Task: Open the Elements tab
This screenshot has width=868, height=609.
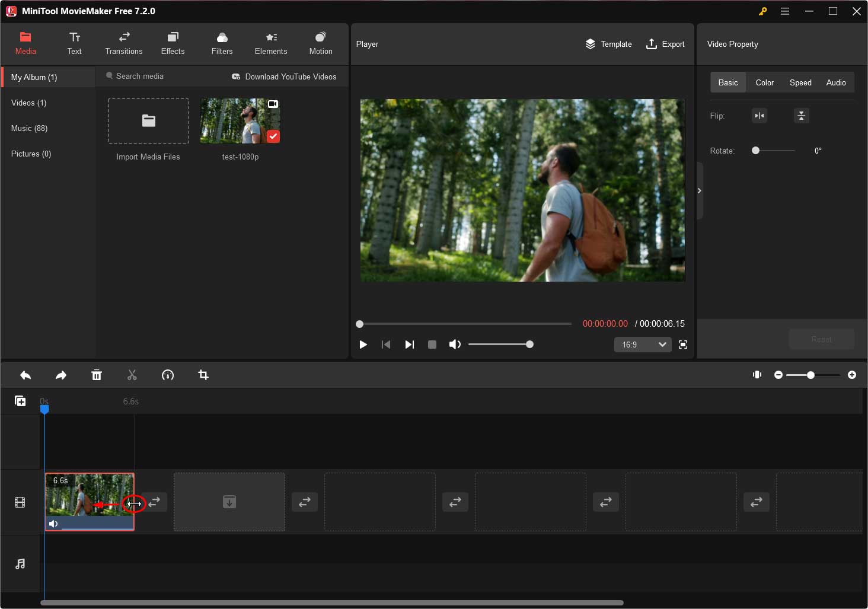Action: pos(271,44)
